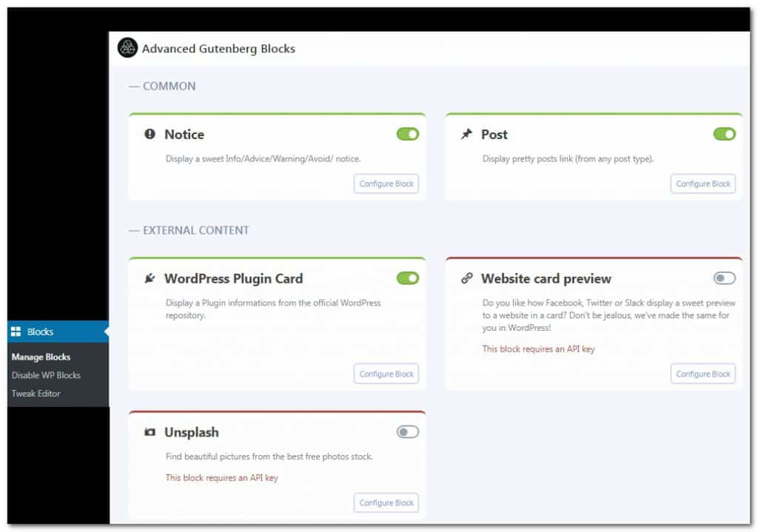
Task: Select Manage Blocks submenu item
Action: [x=41, y=357]
